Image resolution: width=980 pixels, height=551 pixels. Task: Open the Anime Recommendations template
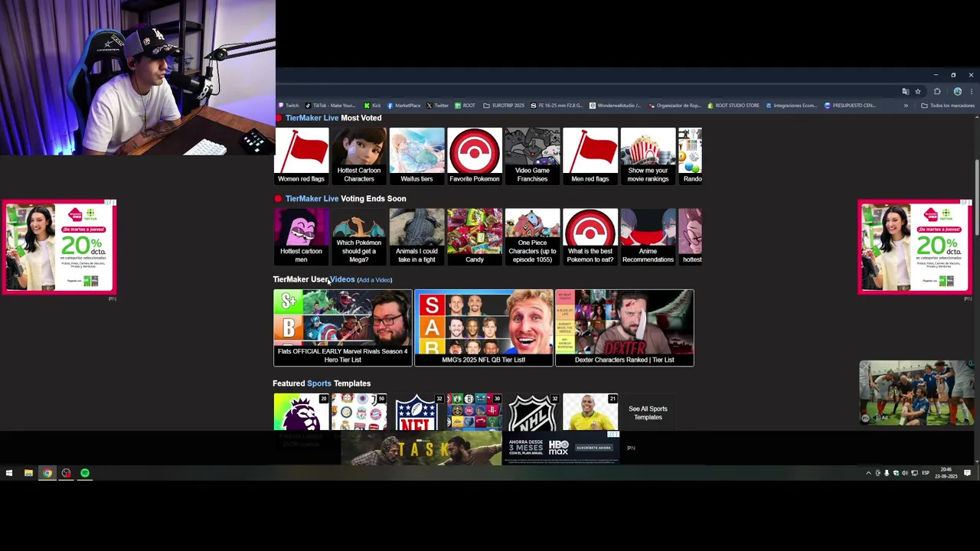tap(648, 236)
